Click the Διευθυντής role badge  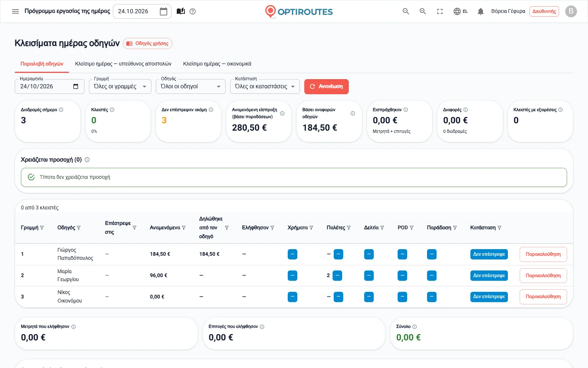[x=544, y=11]
